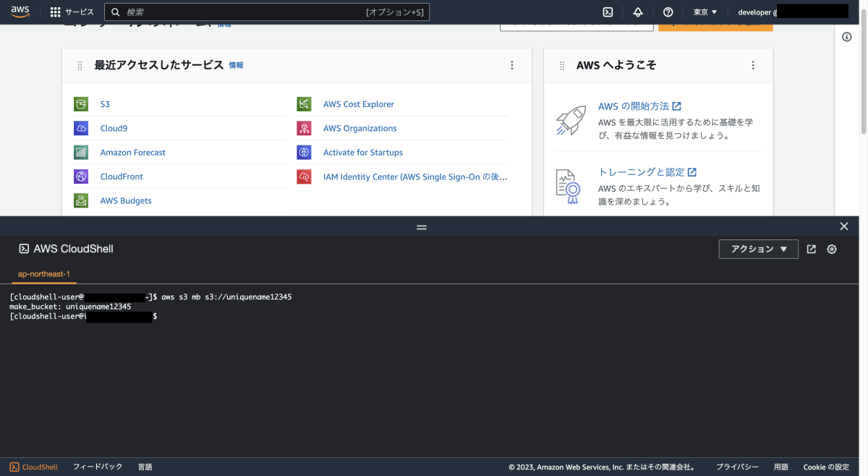
Task: Click the AWS logo home icon
Action: click(20, 12)
